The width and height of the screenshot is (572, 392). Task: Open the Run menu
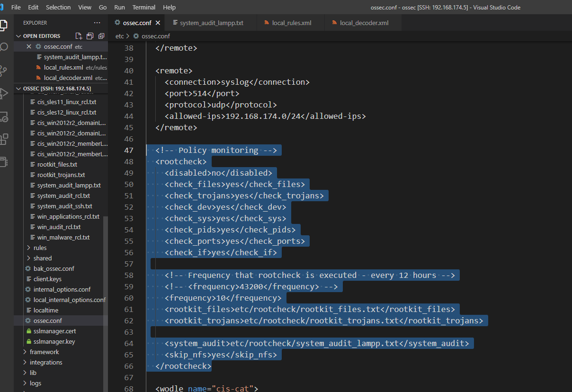point(119,7)
